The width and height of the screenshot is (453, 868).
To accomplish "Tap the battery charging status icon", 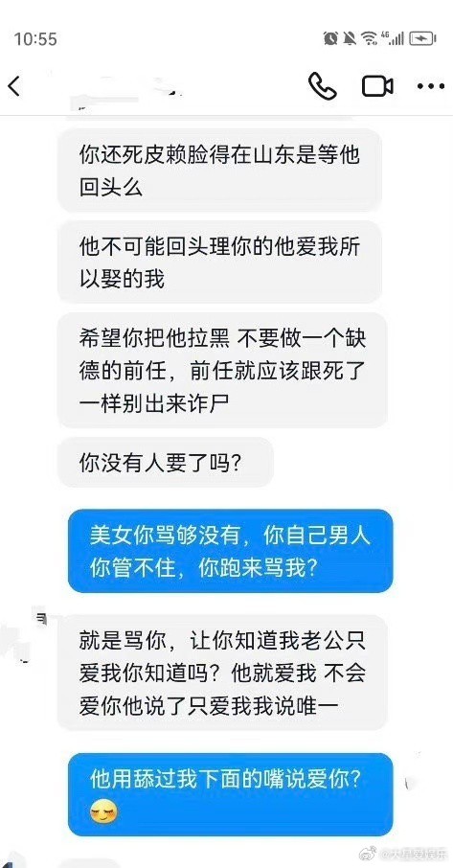I will (x=422, y=38).
